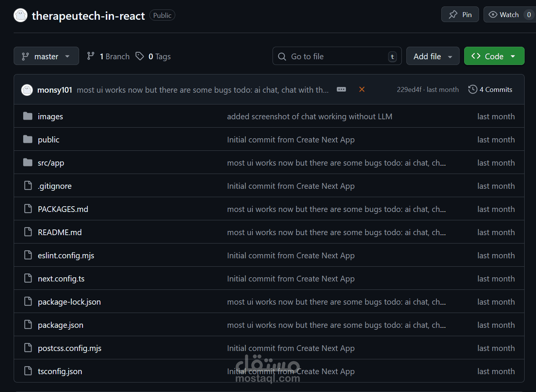Open the master branch dropdown

(x=46, y=56)
